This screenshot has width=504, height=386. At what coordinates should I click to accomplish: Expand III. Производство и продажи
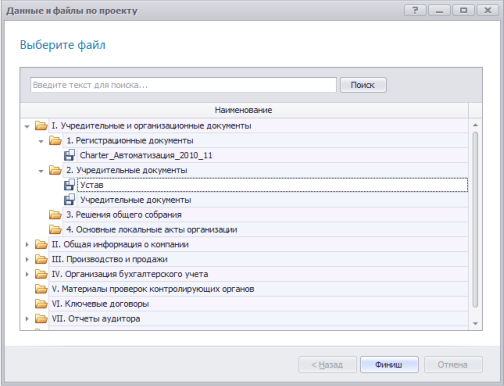(x=27, y=259)
